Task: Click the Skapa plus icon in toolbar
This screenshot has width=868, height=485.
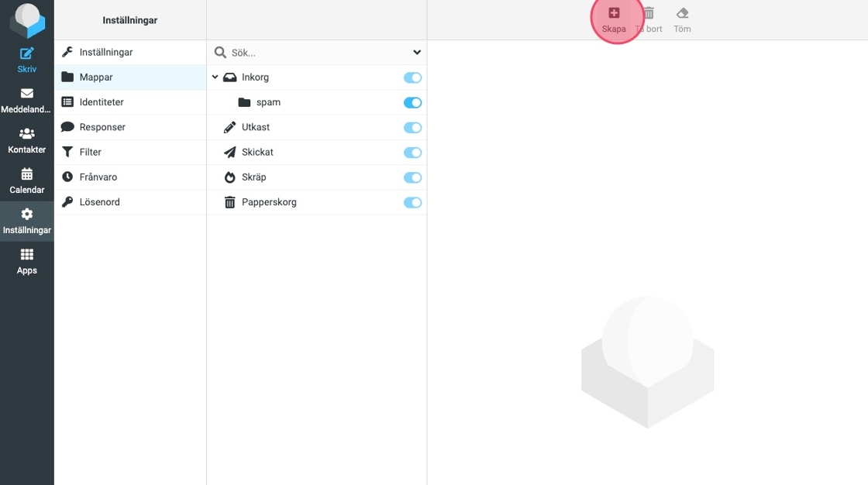Action: tap(614, 13)
